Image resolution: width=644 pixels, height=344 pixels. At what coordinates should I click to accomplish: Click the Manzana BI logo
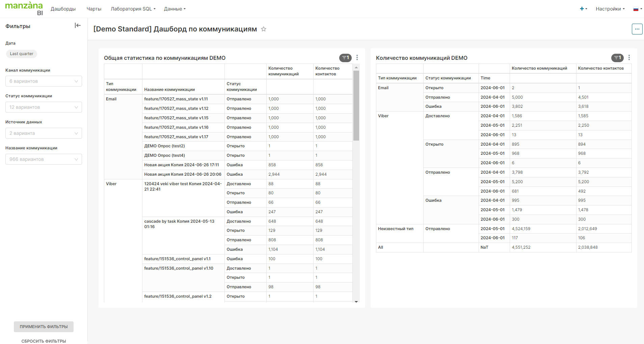pos(24,8)
